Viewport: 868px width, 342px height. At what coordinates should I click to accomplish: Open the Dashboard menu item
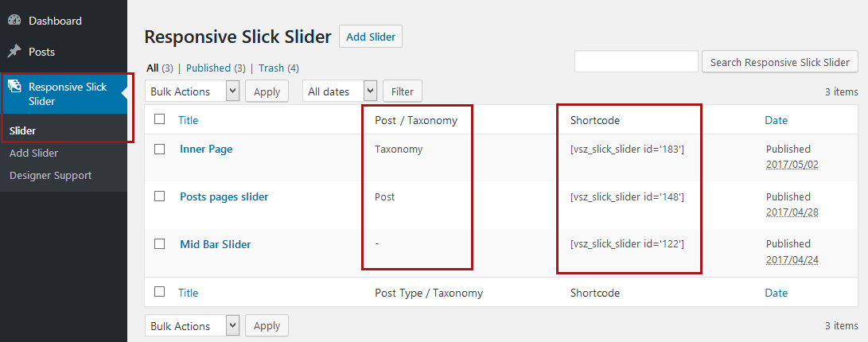pos(55,21)
